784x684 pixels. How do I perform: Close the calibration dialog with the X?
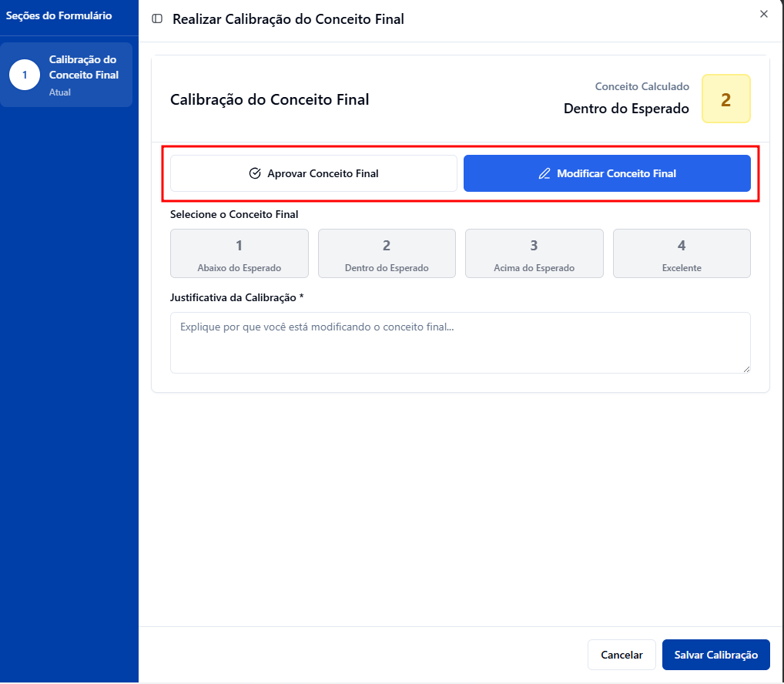point(763,14)
